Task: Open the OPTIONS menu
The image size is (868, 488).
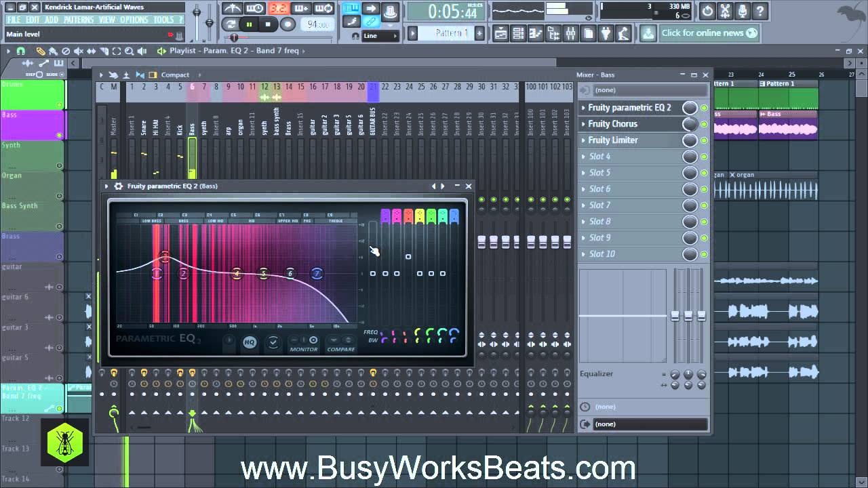Action: pos(134,20)
